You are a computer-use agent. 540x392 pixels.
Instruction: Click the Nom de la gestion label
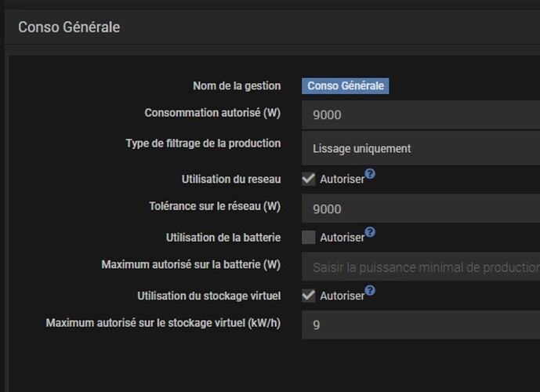pos(237,85)
